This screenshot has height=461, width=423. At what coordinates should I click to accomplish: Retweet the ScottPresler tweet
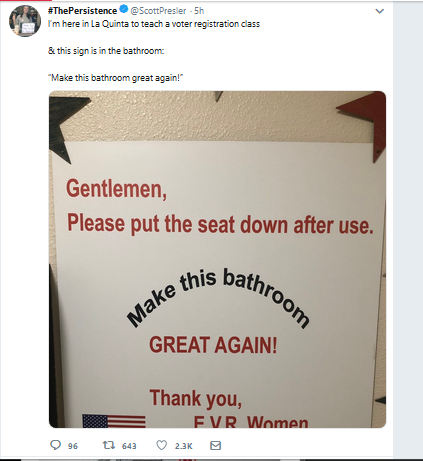tap(108, 445)
